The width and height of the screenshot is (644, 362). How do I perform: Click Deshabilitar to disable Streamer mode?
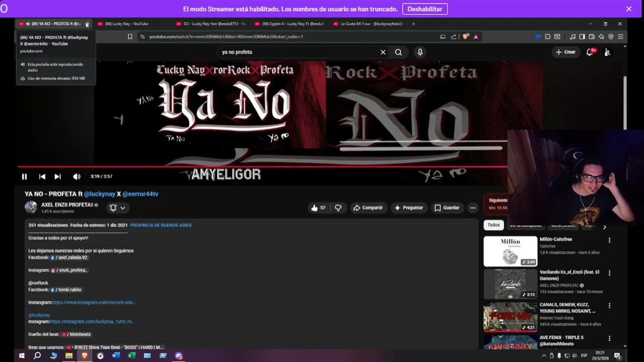425,9
